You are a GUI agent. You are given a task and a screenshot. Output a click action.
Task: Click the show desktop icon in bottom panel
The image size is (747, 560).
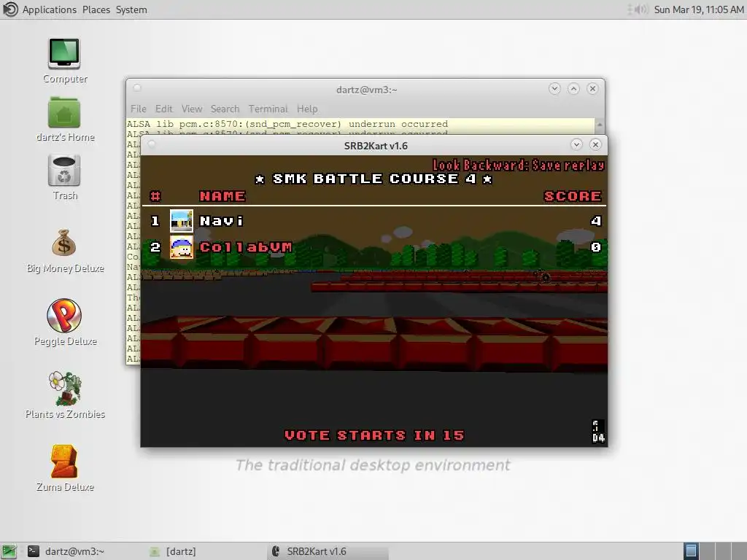pyautogui.click(x=9, y=551)
